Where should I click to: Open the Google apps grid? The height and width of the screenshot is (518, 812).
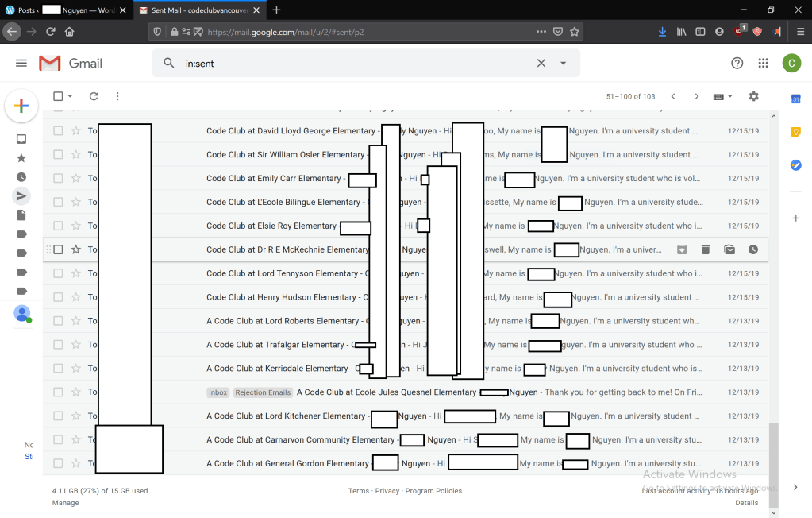763,64
